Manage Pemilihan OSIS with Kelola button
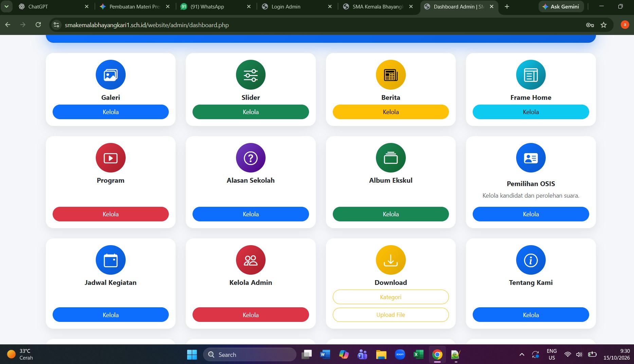 point(531,214)
